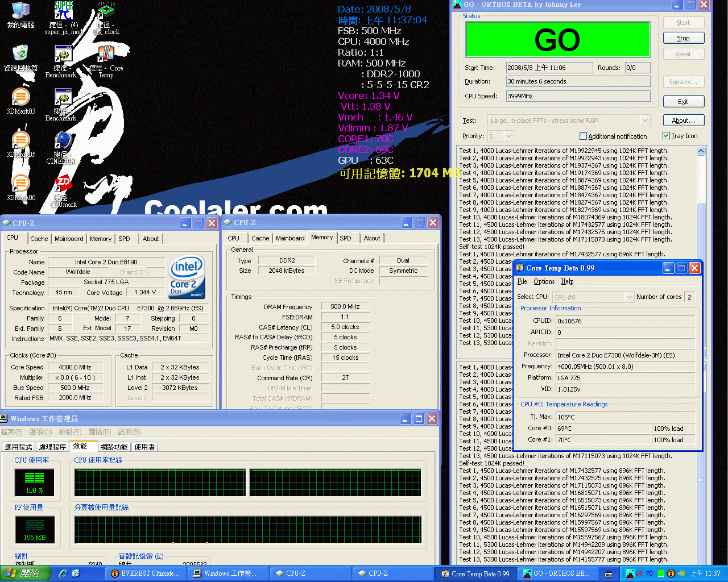Click the Core #1 temperature 70°C reading
Viewport: 728px width, 582px height.
pos(603,440)
